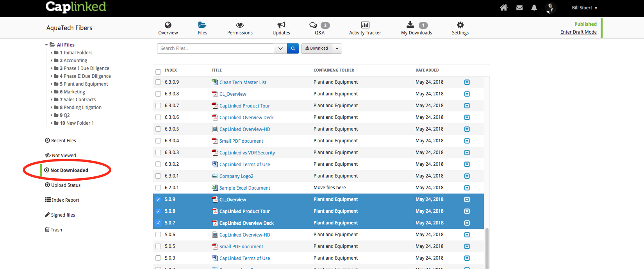Open row actions icon for selected 5.0.9 CL_Overview
This screenshot has height=269, width=644.
pos(467,199)
